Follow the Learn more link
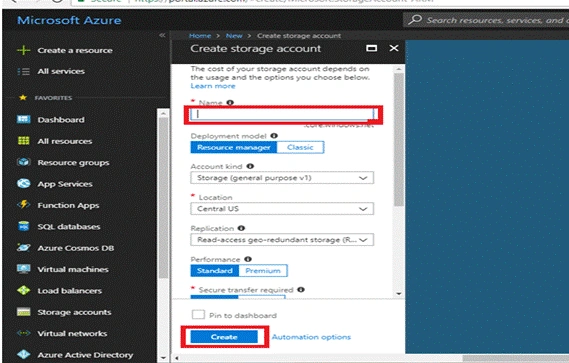 click(x=213, y=86)
